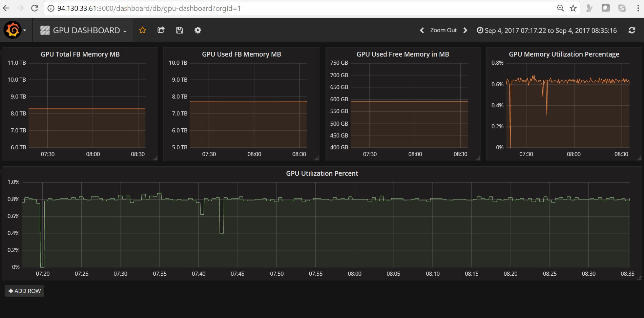The image size is (644, 318).
Task: Open the Skype extension in browser toolbar
Action: click(622, 8)
